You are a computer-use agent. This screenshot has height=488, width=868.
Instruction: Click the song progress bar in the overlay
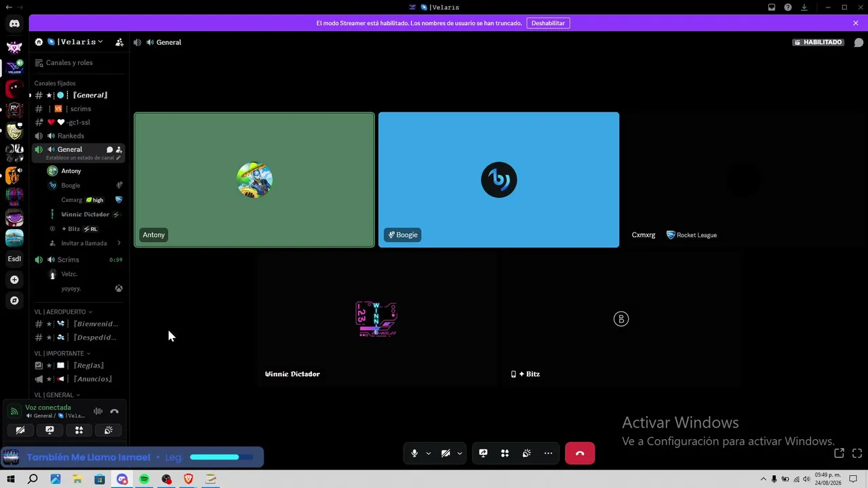[222, 457]
